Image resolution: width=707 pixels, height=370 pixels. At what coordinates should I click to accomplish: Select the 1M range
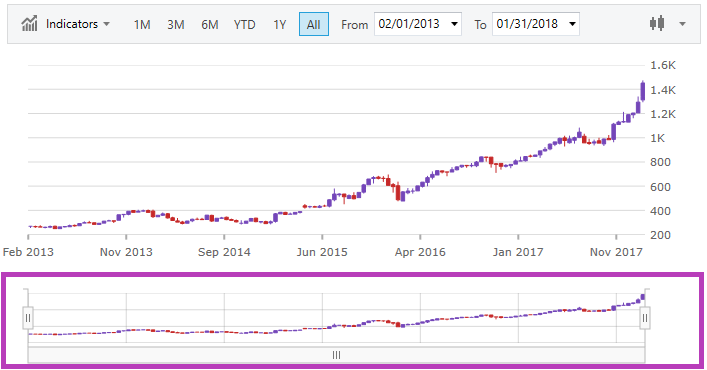click(142, 24)
